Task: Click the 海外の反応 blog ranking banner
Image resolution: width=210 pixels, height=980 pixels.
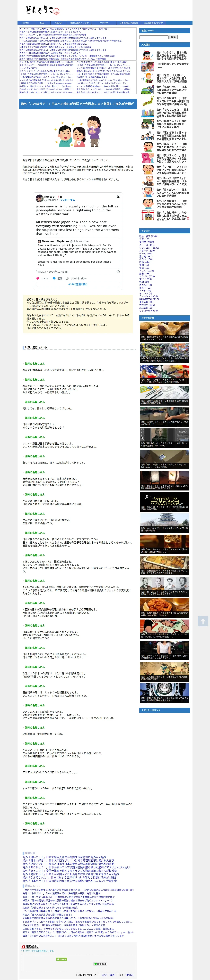Action: pos(30,947)
